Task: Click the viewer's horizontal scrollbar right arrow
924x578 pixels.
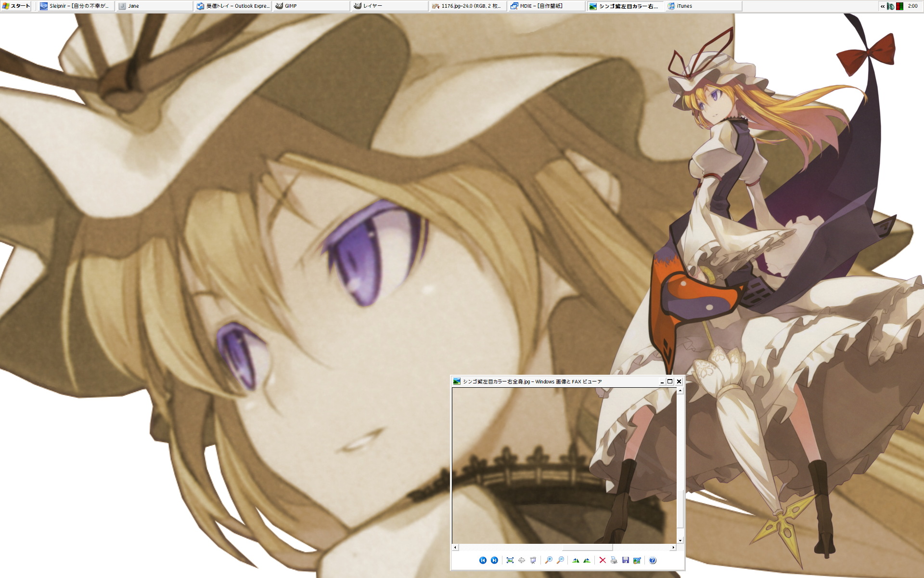Action: 673,547
